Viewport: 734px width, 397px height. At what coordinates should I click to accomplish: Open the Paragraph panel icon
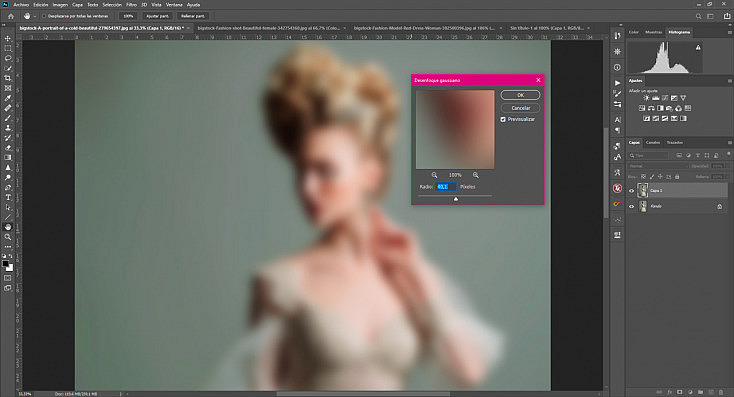pos(617,130)
